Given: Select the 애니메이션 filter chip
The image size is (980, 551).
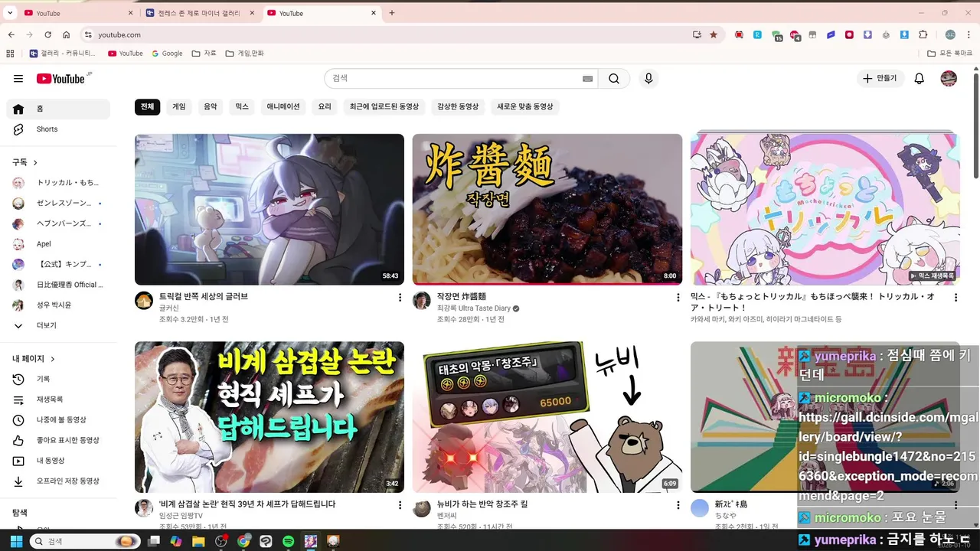Looking at the screenshot, I should click(283, 107).
